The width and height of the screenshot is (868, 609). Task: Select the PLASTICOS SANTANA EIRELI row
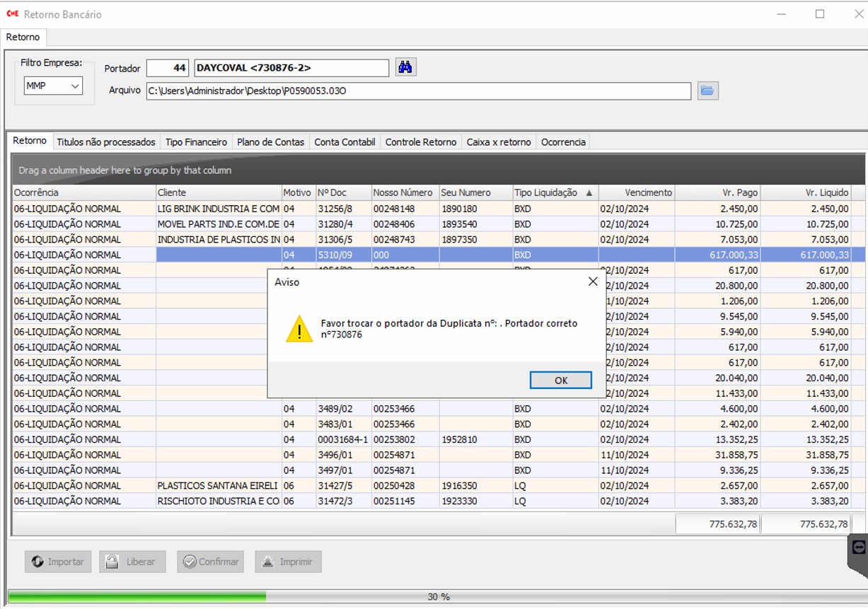218,486
